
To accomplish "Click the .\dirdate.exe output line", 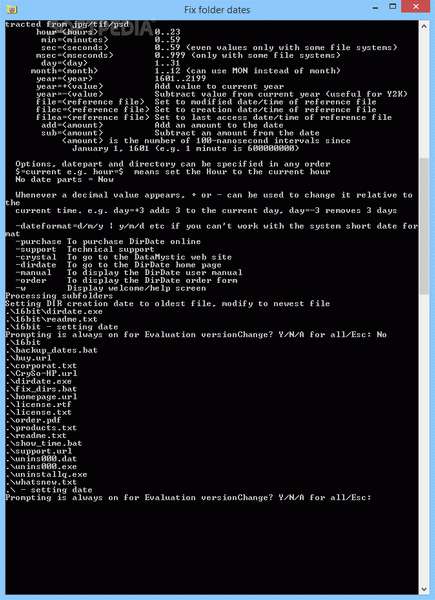I will tap(38, 381).
